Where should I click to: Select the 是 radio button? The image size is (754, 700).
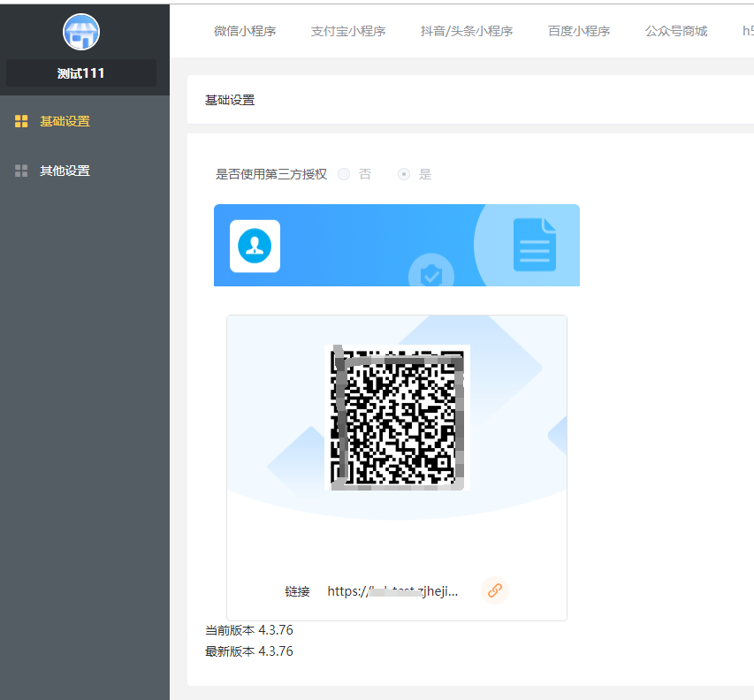click(404, 174)
